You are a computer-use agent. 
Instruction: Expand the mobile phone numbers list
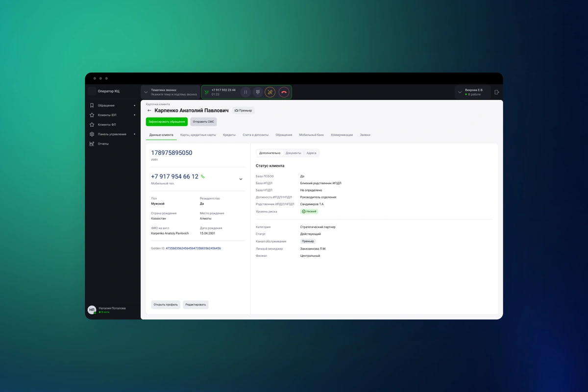coord(241,179)
